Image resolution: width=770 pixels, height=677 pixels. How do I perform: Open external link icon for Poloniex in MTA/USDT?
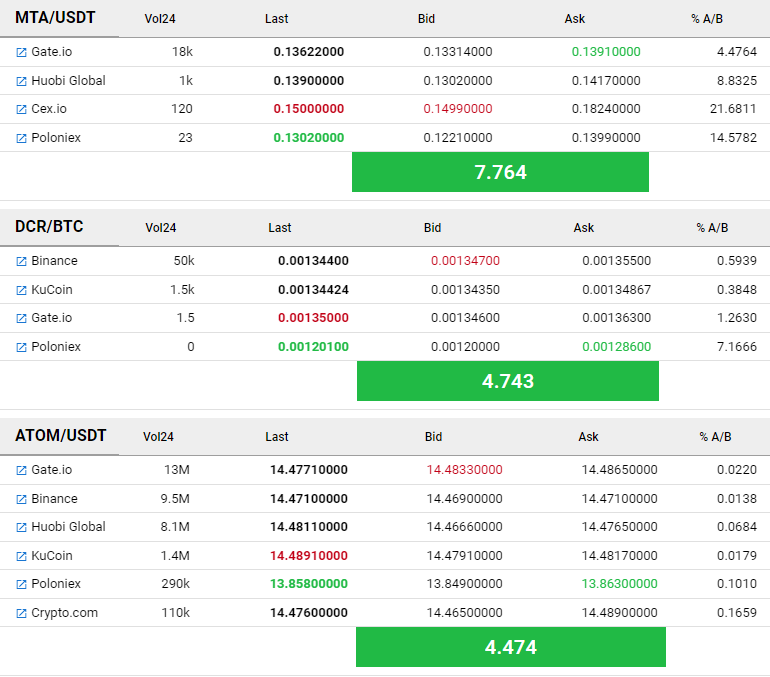click(21, 138)
